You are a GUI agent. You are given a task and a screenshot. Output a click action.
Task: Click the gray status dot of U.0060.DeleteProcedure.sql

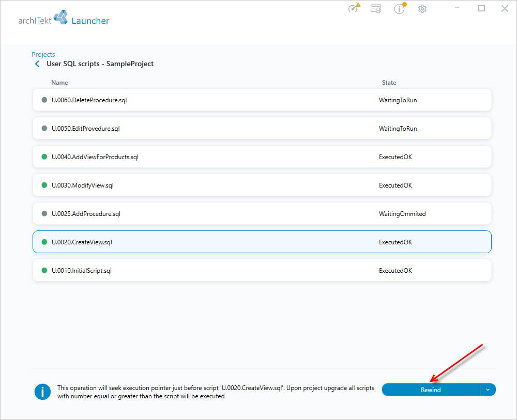(44, 100)
